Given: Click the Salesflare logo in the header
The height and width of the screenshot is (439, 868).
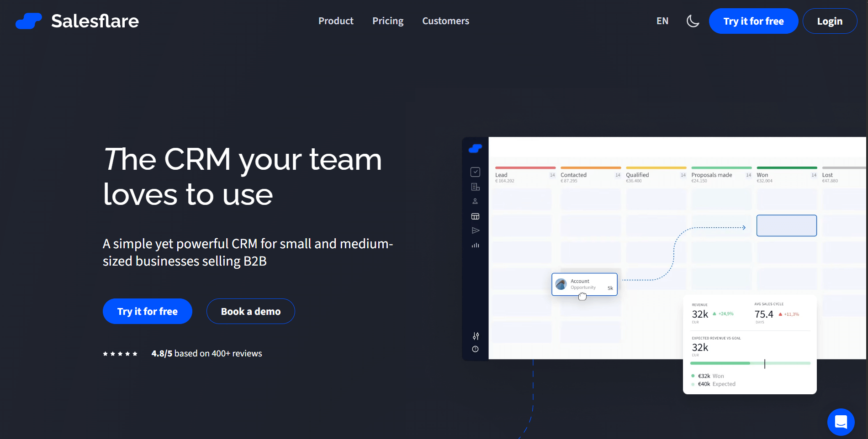Looking at the screenshot, I should [x=77, y=21].
